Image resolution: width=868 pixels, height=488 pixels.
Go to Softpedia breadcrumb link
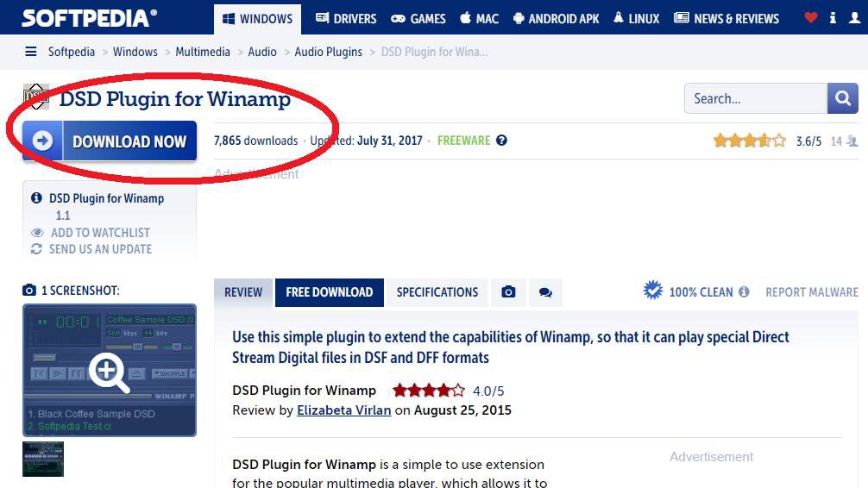pos(72,52)
